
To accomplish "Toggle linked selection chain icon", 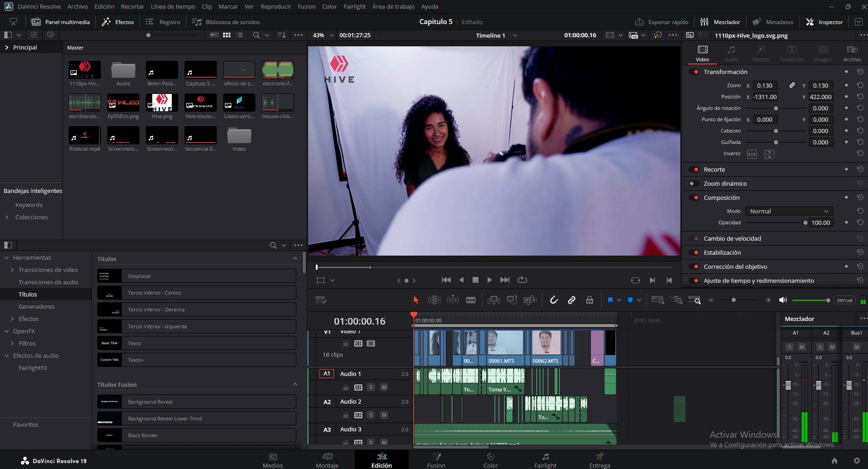I will pyautogui.click(x=572, y=300).
